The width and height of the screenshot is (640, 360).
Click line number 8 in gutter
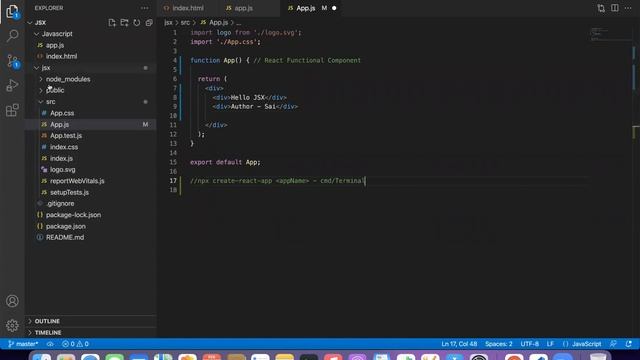[x=175, y=97]
